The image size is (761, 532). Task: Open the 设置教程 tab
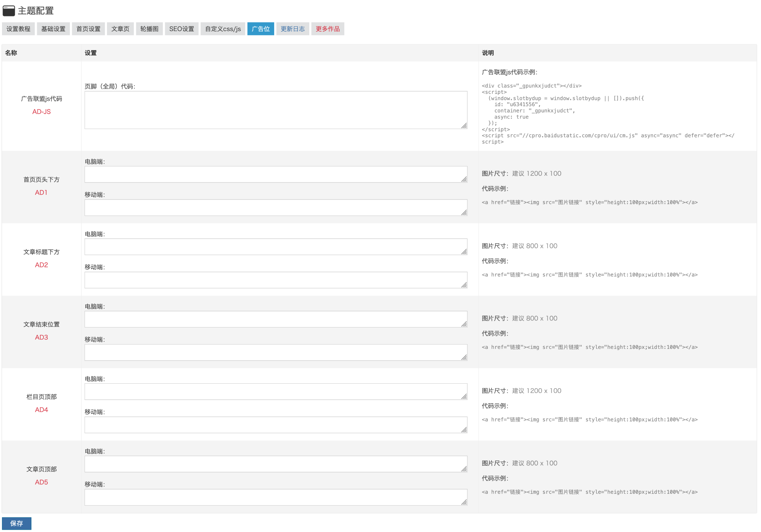click(18, 29)
